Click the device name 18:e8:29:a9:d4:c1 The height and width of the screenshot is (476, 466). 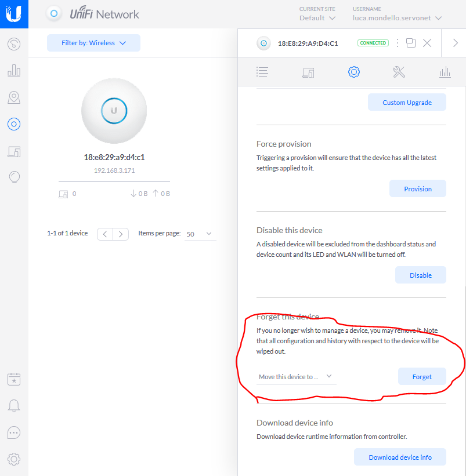pyautogui.click(x=114, y=157)
